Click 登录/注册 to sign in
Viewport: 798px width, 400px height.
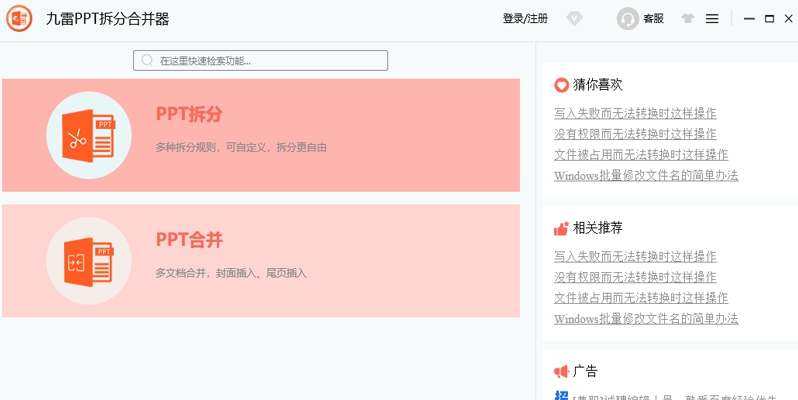coord(525,19)
